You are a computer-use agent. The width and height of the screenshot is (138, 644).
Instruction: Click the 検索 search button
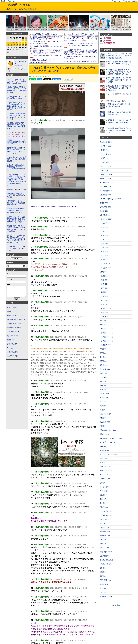pyautogui.click(x=24, y=266)
